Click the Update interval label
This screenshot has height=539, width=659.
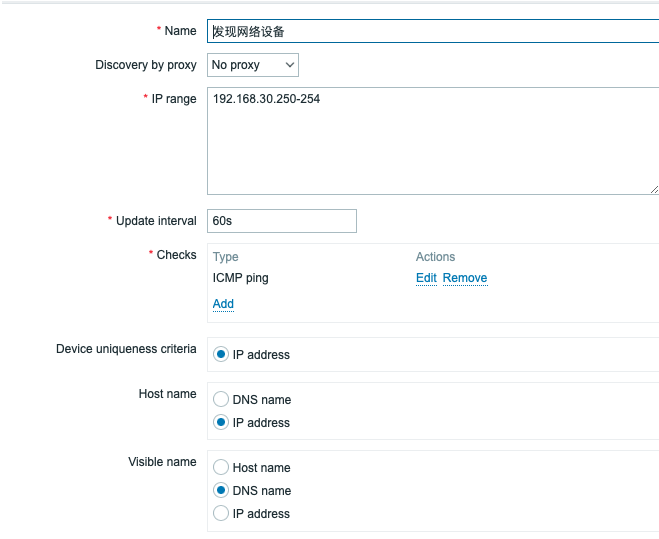click(156, 221)
